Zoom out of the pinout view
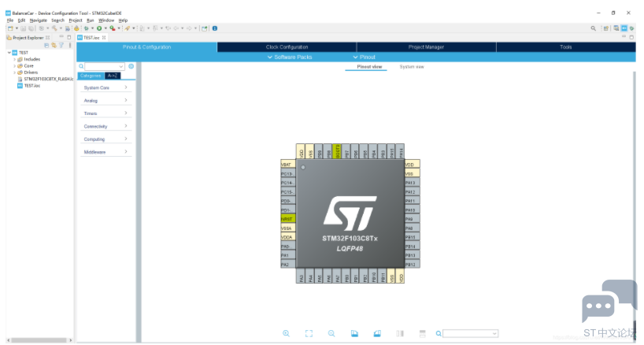This screenshot has width=644, height=345. 331,333
